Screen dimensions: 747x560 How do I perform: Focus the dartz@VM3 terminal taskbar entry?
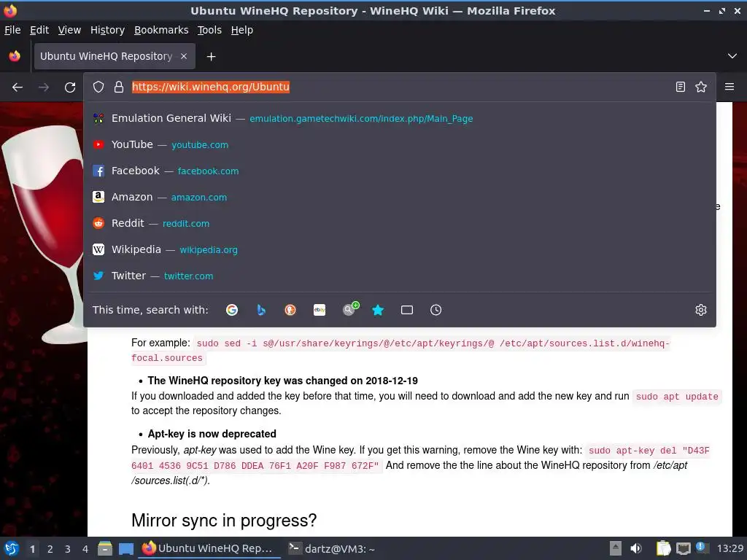pos(332,548)
